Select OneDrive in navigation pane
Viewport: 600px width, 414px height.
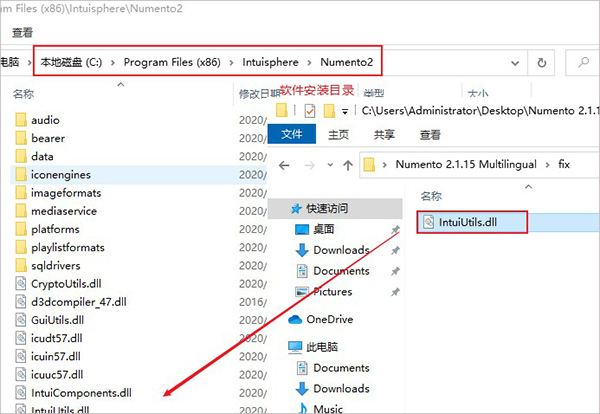point(330,319)
